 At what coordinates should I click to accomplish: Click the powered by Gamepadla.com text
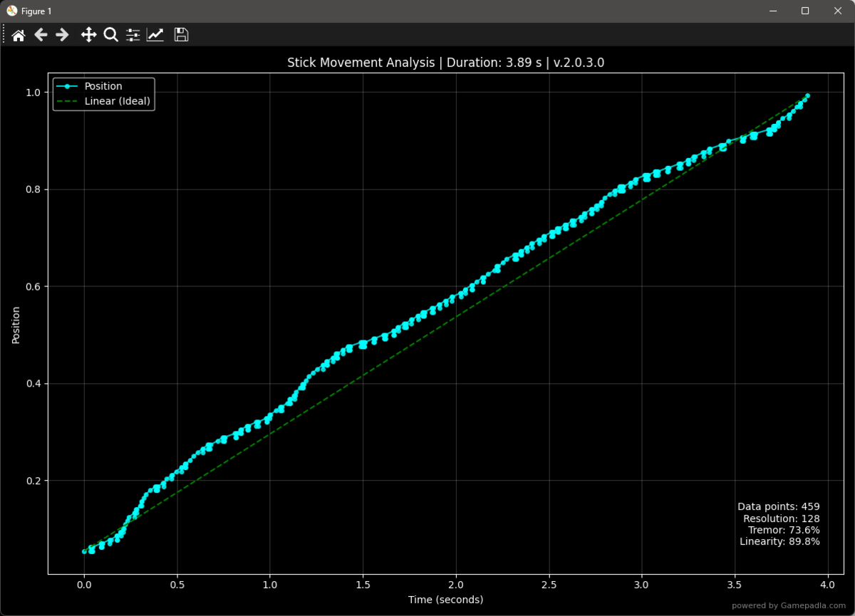coord(790,606)
